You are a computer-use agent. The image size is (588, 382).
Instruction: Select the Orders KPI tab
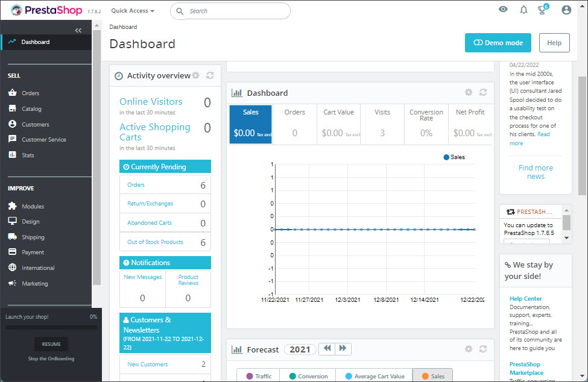[295, 124]
